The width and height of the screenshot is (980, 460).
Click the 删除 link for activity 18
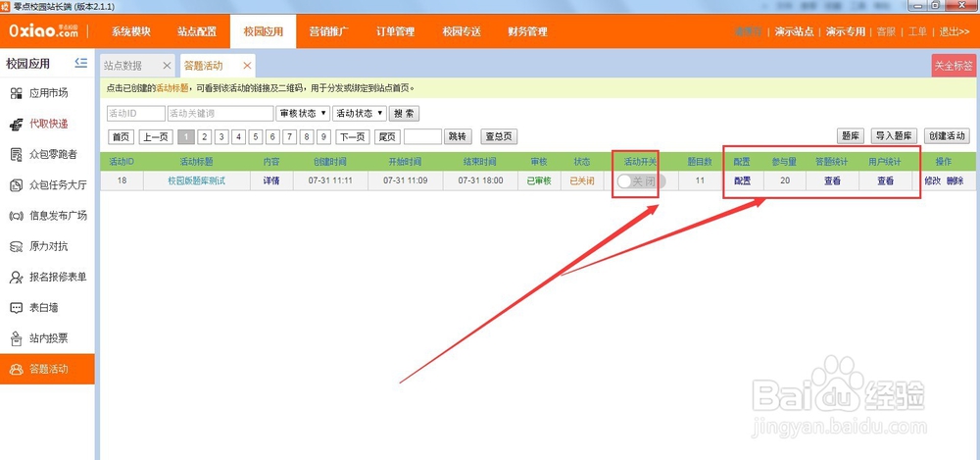point(955,180)
